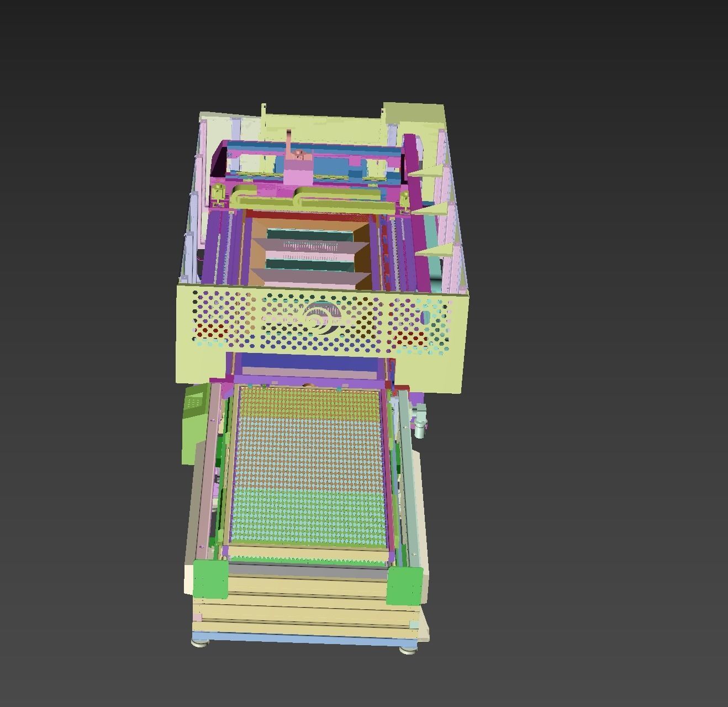Click the right green corner bracket
This screenshot has width=728, height=707.
(x=404, y=585)
